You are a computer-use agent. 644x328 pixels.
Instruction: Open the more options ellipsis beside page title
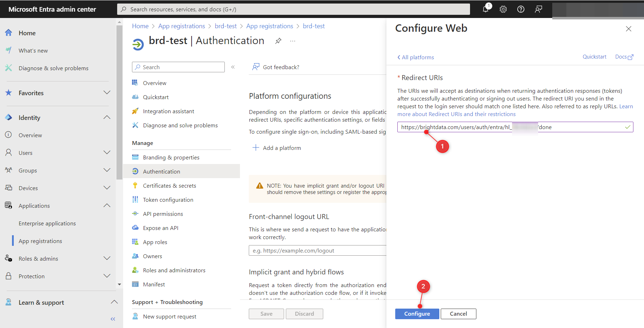[x=293, y=41]
